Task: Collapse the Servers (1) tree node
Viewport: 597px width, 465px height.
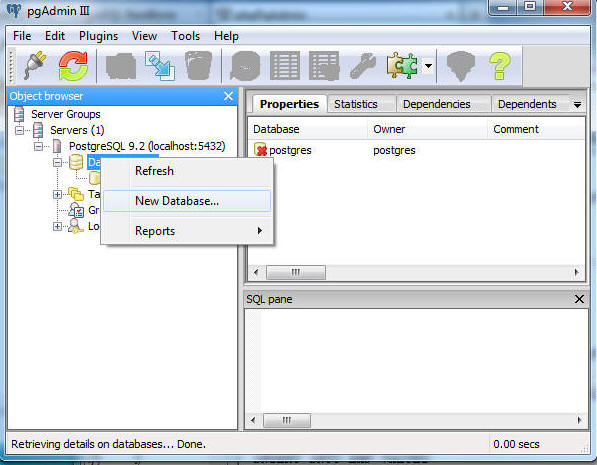Action: [19, 130]
